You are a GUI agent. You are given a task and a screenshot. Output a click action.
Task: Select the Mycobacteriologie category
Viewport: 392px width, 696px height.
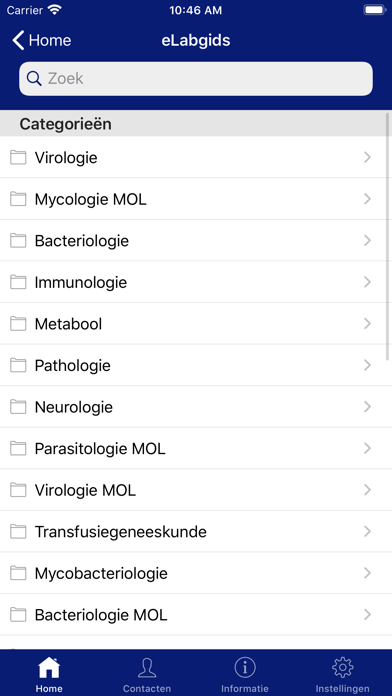tap(196, 573)
